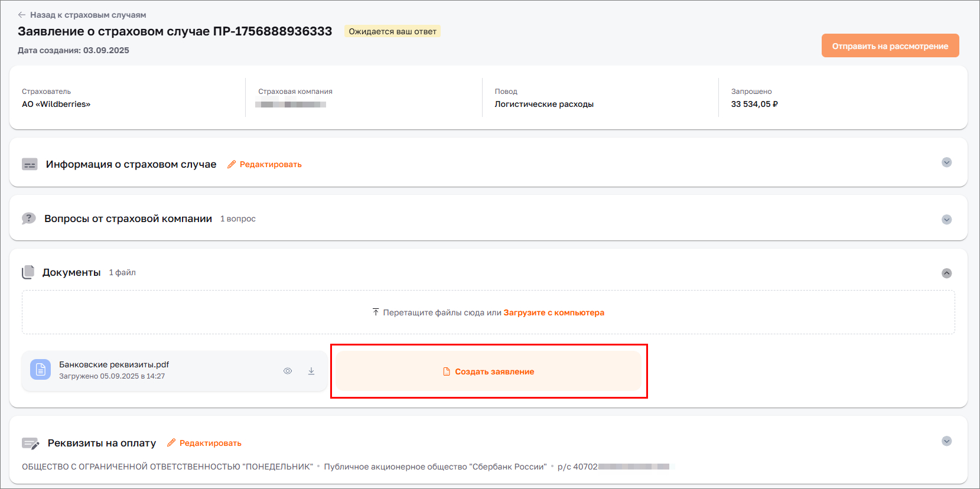Click the document icon inside Создать заявление button

click(x=446, y=371)
